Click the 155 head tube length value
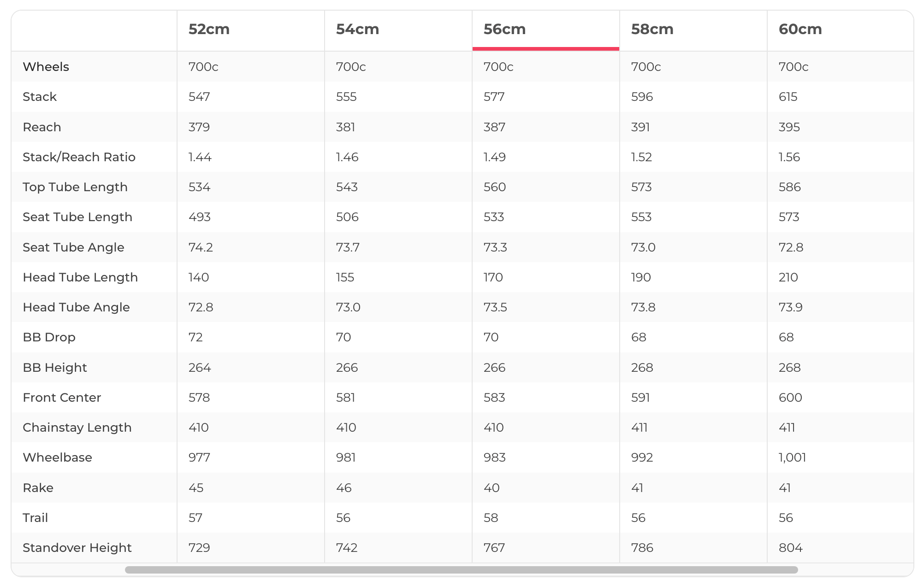 (x=345, y=277)
